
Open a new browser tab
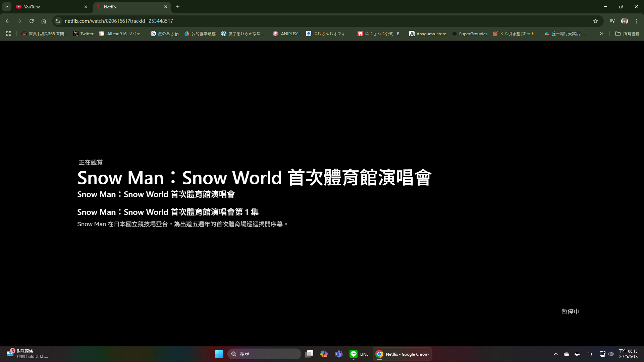(178, 7)
